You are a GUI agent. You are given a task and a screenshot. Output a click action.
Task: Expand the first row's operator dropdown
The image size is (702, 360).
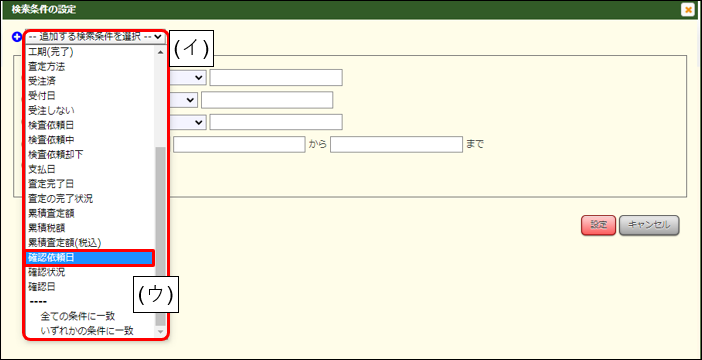tap(187, 77)
